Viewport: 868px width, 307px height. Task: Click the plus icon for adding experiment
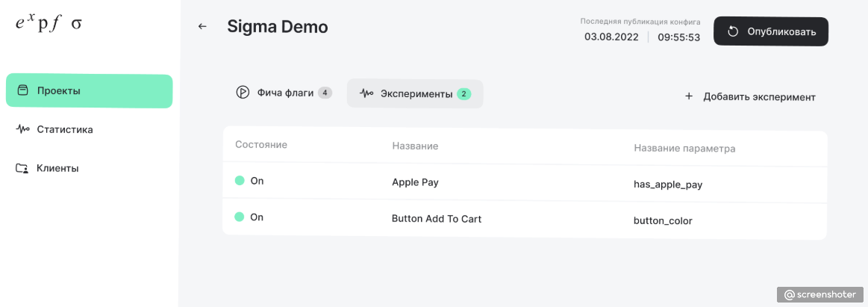pyautogui.click(x=689, y=96)
